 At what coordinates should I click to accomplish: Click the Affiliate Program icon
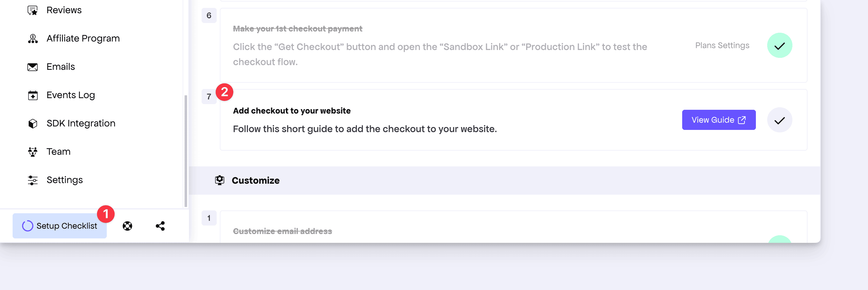point(32,39)
